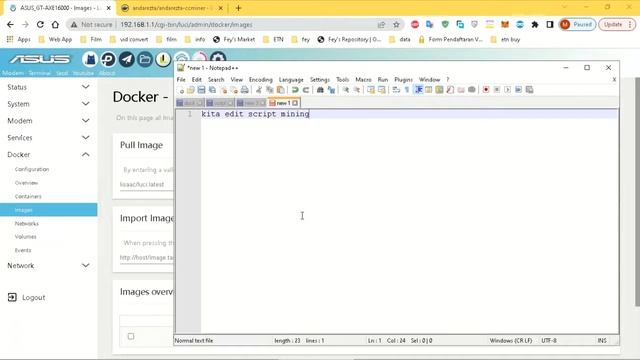Click the Zoom Out magnifier icon

356,90
